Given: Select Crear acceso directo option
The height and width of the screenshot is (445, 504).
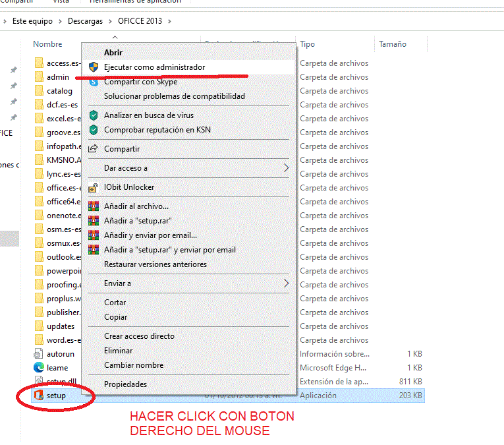Looking at the screenshot, I should (x=139, y=336).
